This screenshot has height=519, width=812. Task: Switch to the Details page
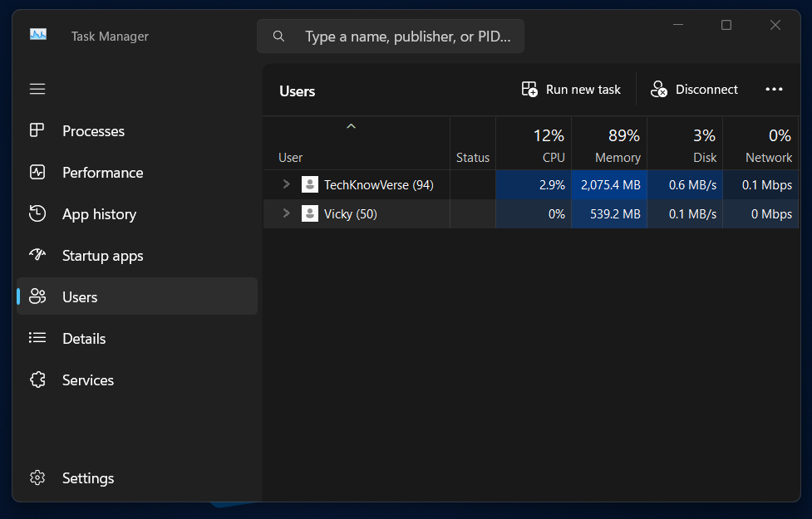[84, 339]
